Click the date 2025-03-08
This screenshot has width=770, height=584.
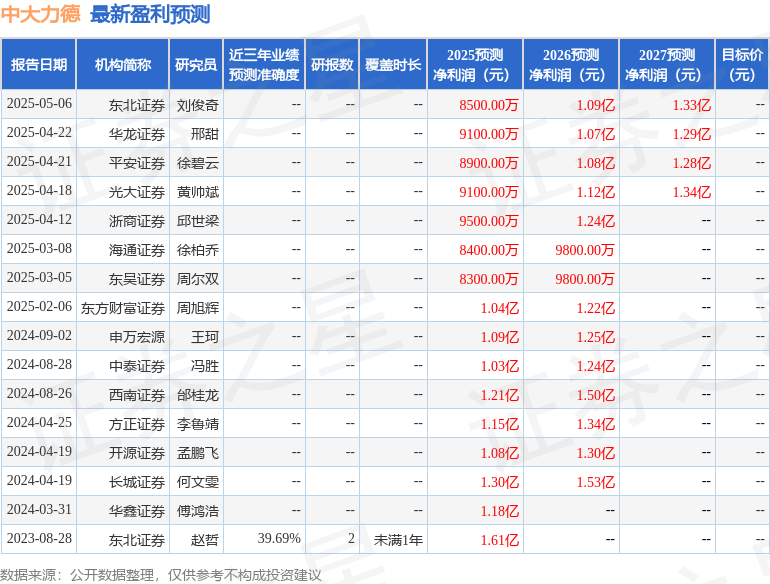point(39,249)
